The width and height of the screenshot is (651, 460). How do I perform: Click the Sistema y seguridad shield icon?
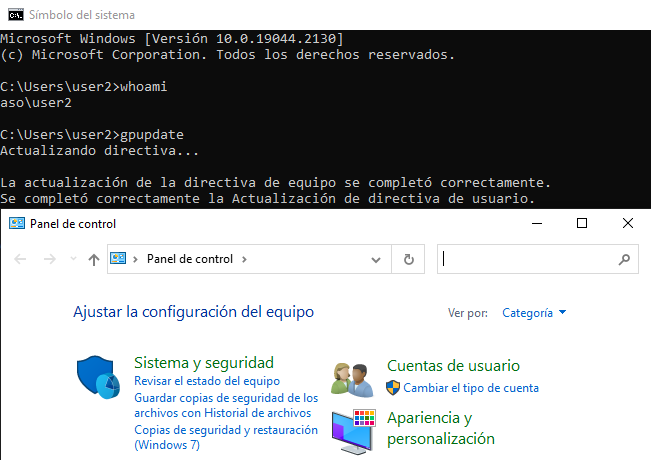99,377
